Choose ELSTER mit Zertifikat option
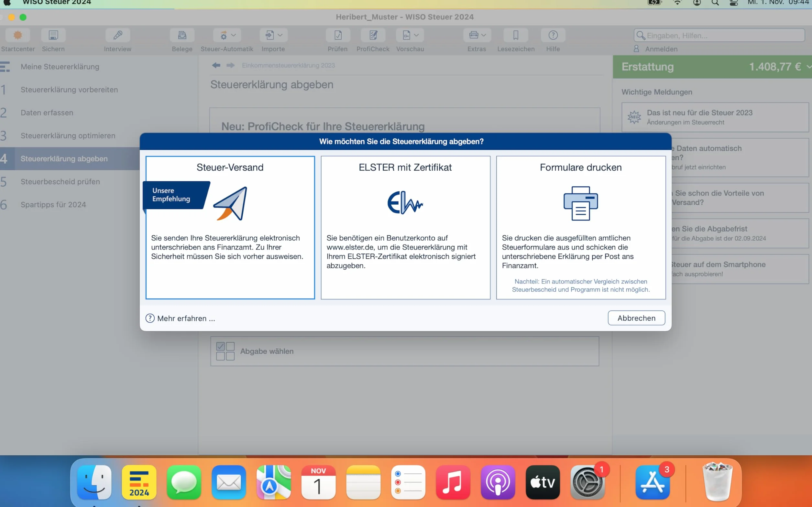 click(405, 227)
